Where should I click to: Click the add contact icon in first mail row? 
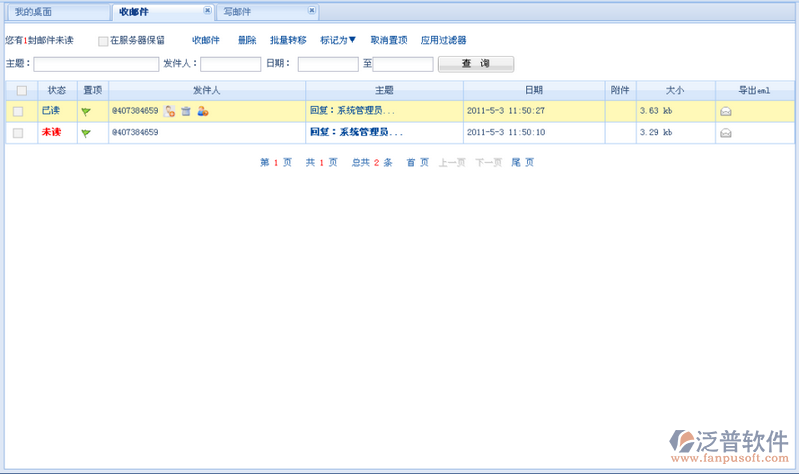click(203, 111)
